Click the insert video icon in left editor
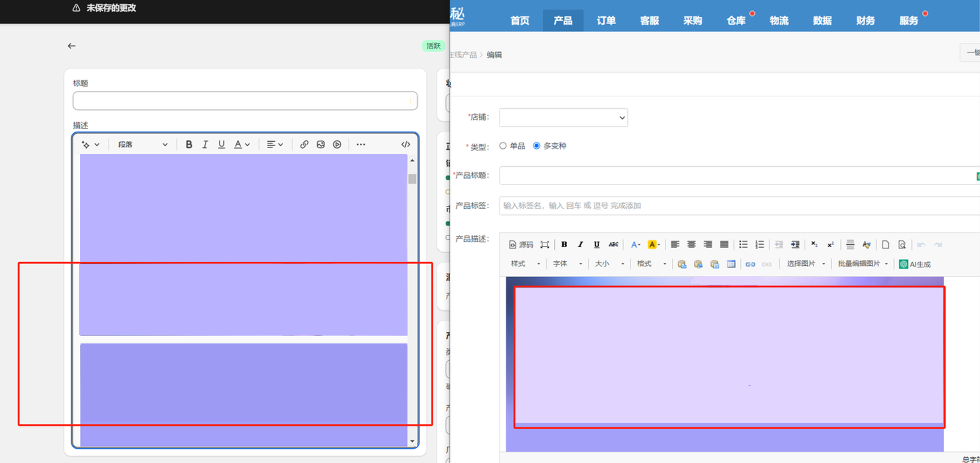980x463 pixels. coord(337,144)
